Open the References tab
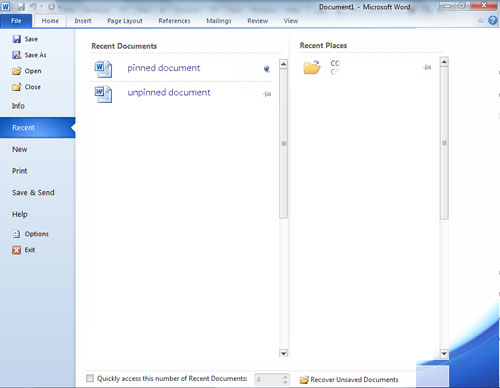500x388 pixels. click(x=174, y=21)
